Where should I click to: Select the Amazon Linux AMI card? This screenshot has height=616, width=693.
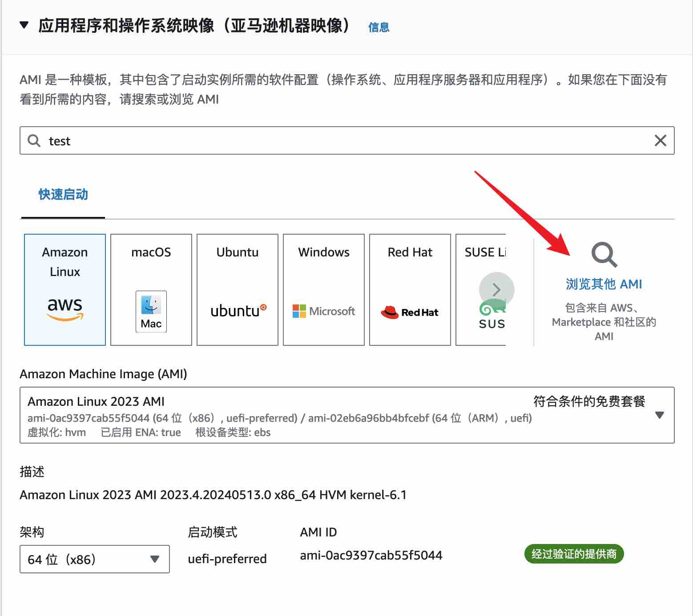coord(65,290)
